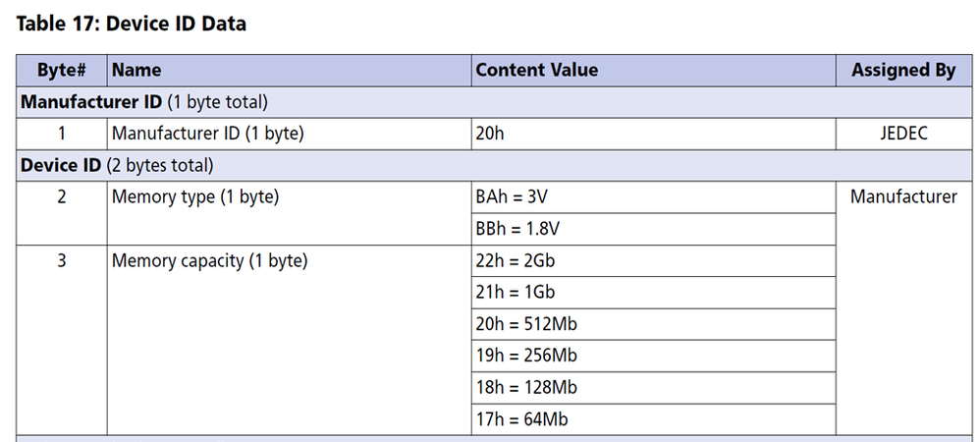
Task: Select the "17h = 64Mb" entry
Action: point(517,419)
